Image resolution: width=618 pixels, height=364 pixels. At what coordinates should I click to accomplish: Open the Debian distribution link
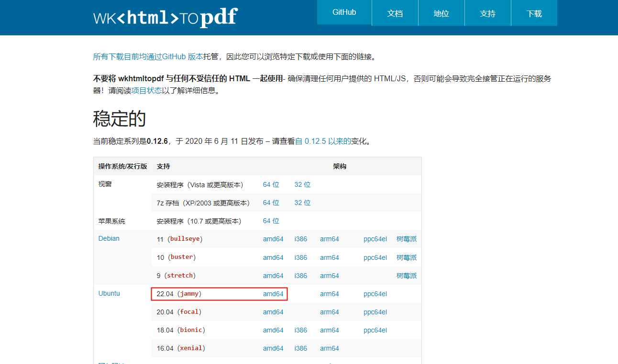109,238
